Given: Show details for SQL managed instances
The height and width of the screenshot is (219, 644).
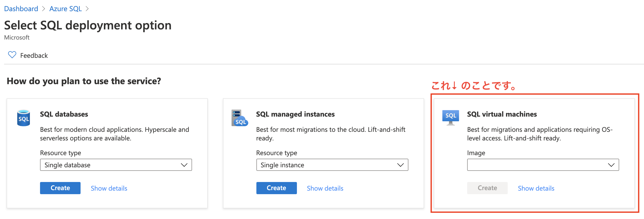Looking at the screenshot, I should (325, 188).
